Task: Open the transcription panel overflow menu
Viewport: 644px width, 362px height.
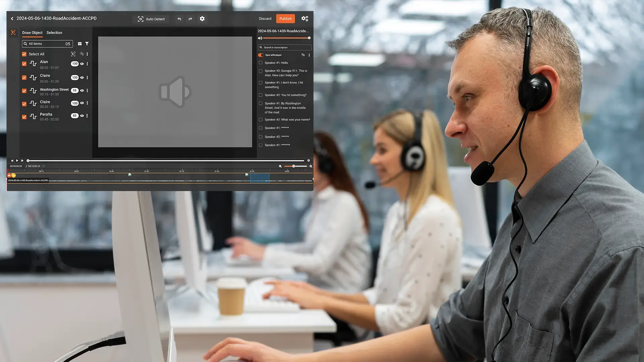Action: click(309, 55)
